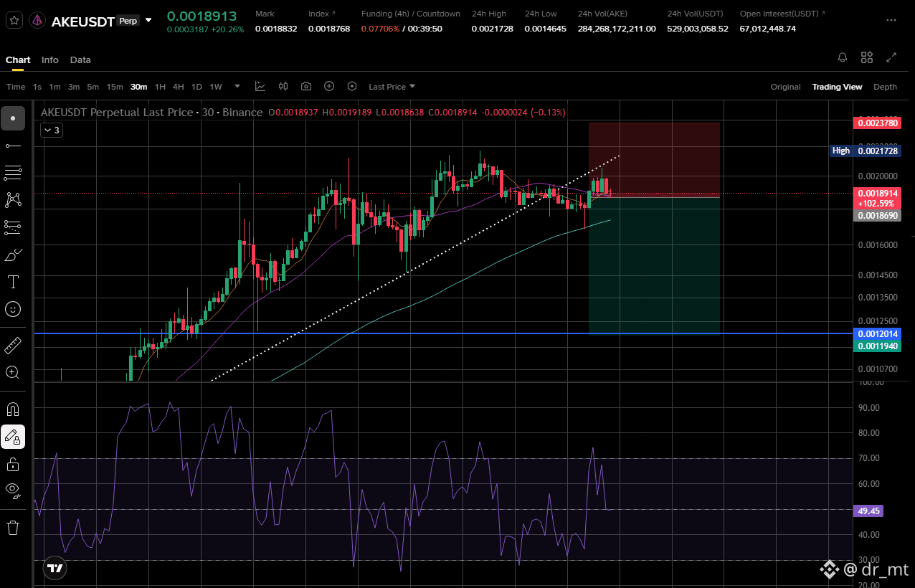Open the Last Price dropdown
Screen dimensions: 915x588
(392, 87)
